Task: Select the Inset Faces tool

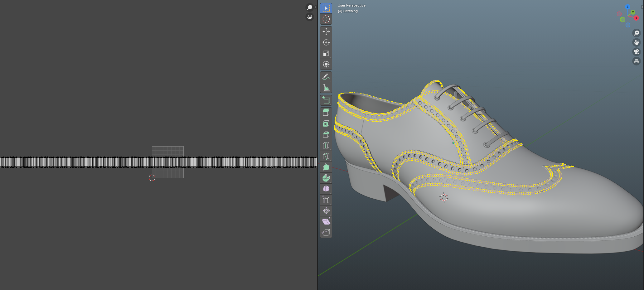Action: pyautogui.click(x=326, y=124)
